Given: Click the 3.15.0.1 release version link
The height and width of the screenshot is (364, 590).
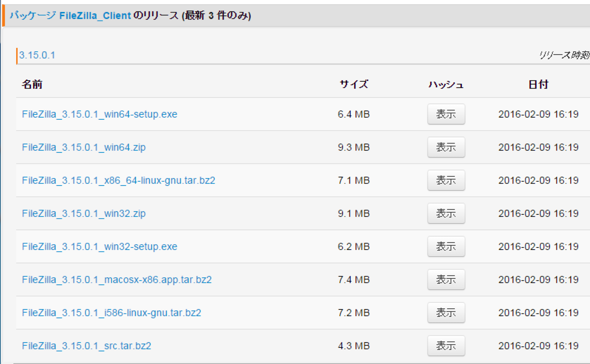Looking at the screenshot, I should 37,55.
